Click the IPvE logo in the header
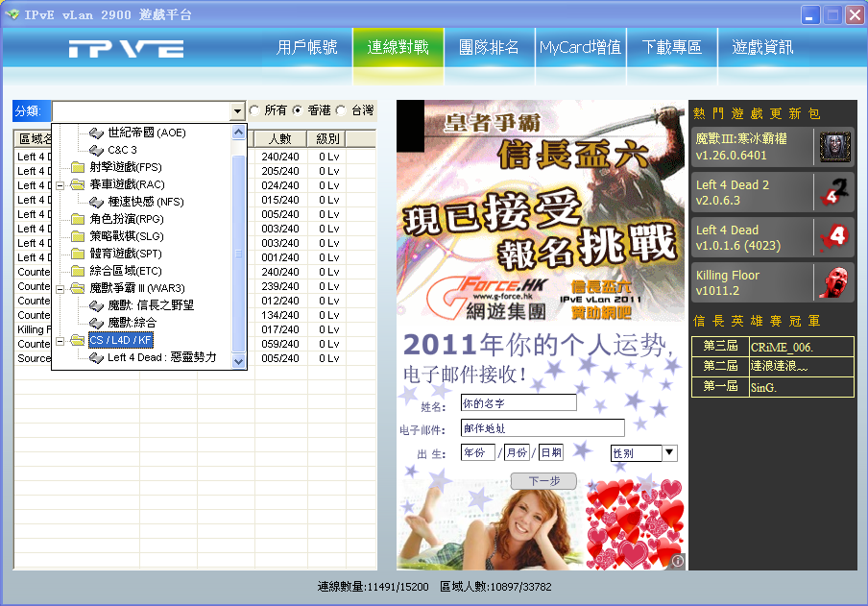 coord(126,49)
